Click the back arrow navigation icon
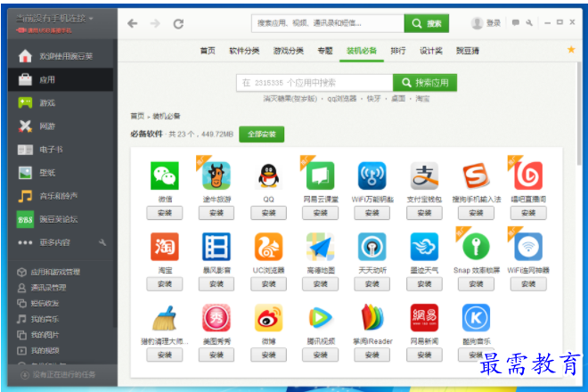 tap(133, 24)
